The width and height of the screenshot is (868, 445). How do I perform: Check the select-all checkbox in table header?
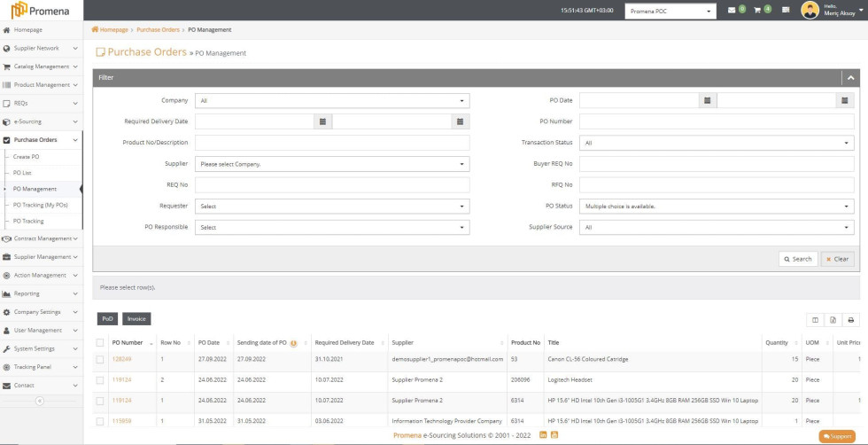pos(100,342)
